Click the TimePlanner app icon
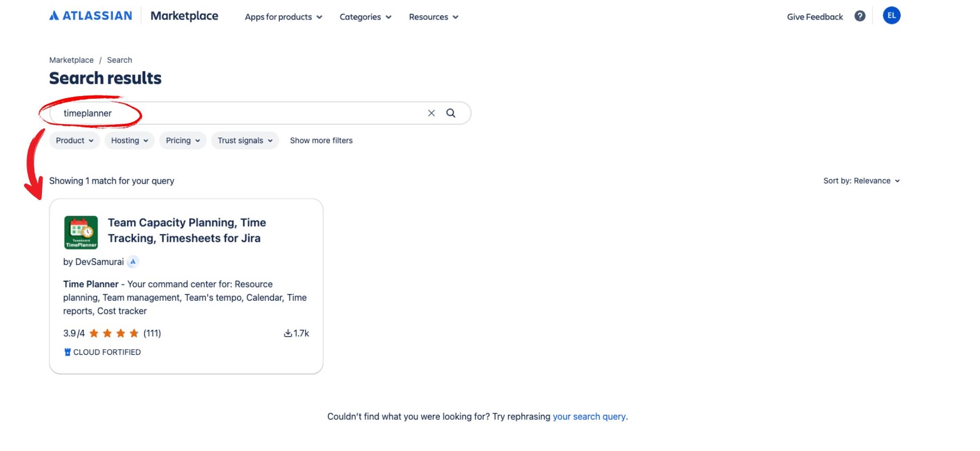Viewport: 980px width, 451px height. pyautogui.click(x=81, y=232)
